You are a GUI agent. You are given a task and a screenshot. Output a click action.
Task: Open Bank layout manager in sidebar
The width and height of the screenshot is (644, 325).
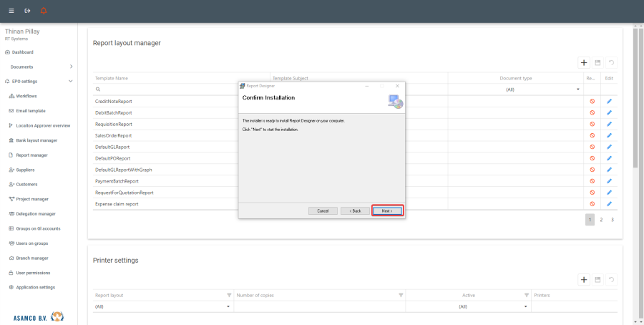tap(36, 140)
